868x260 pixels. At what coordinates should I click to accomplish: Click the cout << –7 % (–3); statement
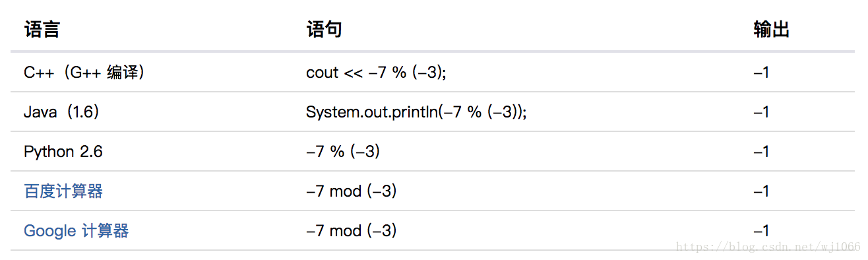(x=376, y=73)
